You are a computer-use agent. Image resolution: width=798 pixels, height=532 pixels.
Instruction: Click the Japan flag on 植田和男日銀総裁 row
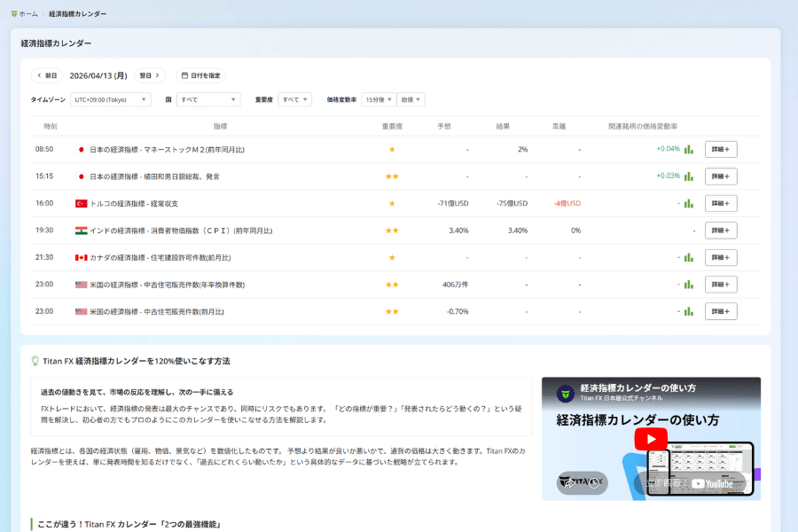click(x=82, y=176)
